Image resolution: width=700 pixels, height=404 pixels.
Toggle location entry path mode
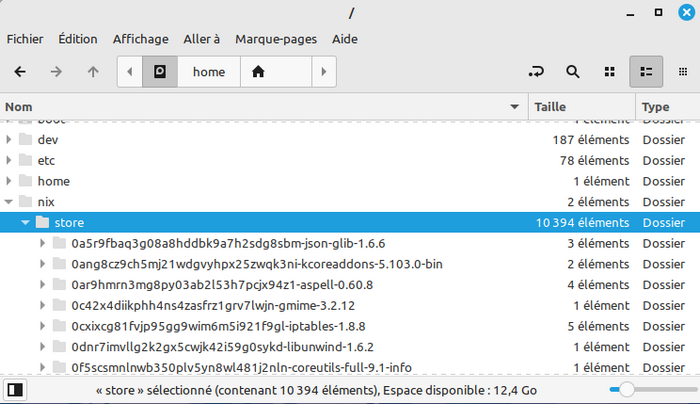pyautogui.click(x=538, y=72)
